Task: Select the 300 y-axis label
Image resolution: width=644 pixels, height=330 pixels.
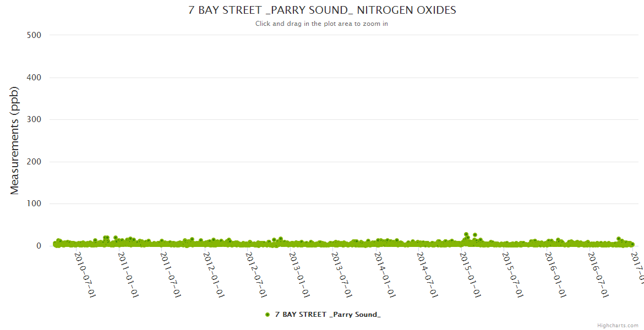Action: point(34,120)
